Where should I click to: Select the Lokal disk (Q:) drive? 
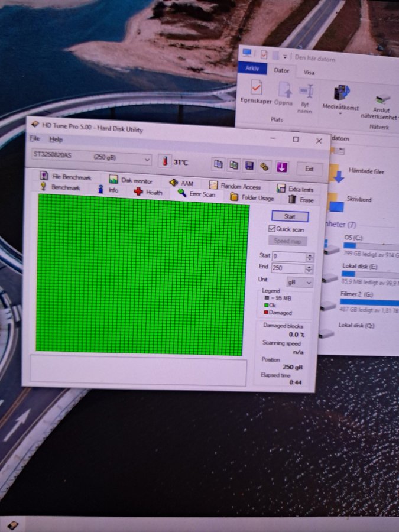(348, 329)
